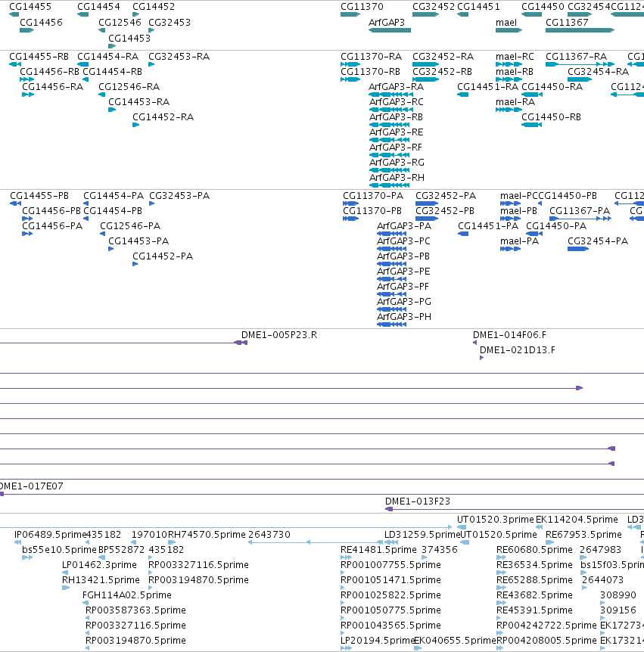
Task: Select the CG14450-RB transcript label
Action: 551,116
